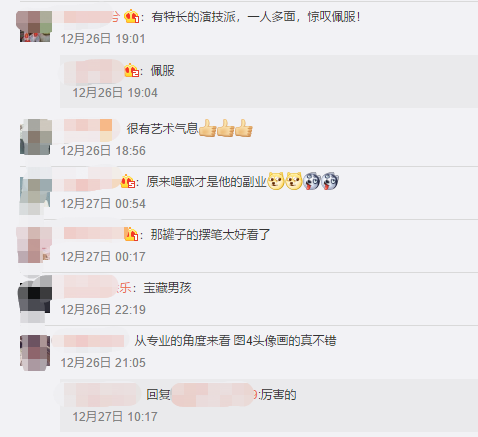Click crown badge level 5 before 原来唱歌才是他的副业

click(x=128, y=182)
